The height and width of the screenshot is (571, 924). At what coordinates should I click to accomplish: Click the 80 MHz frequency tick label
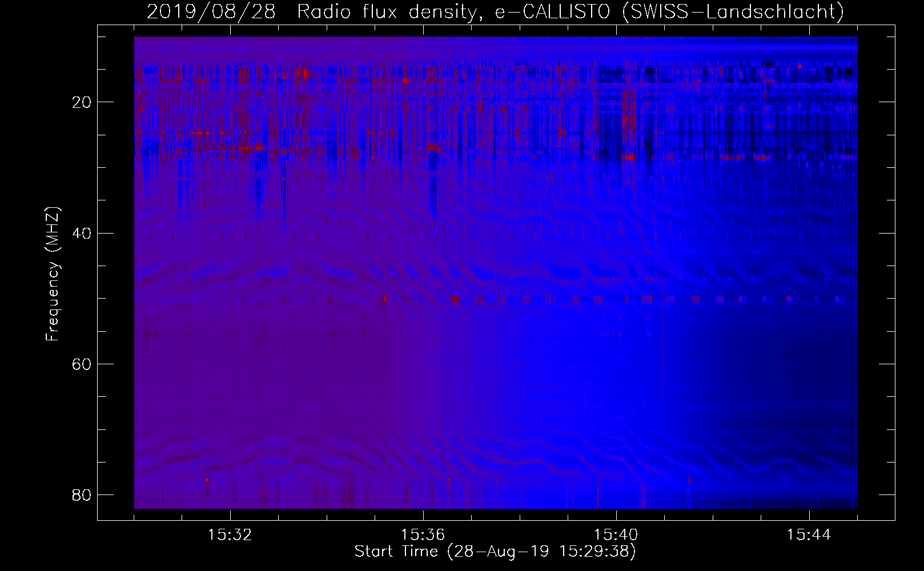click(x=82, y=495)
